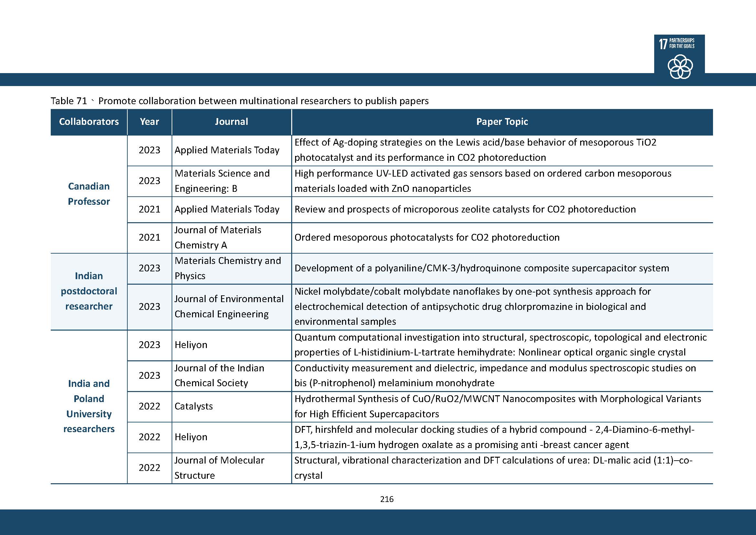Click year 2021 in Journal of Materials Chemistry row

[150, 238]
